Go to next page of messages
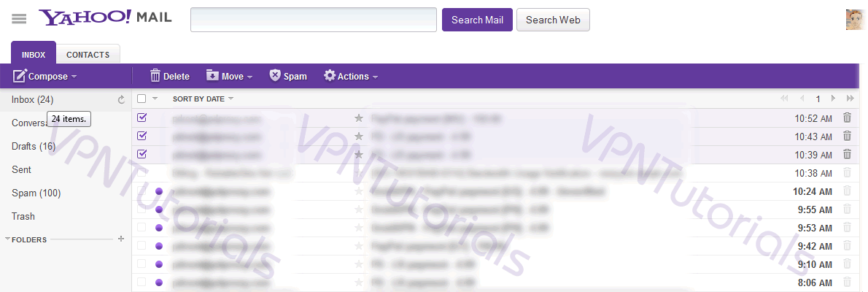Screen dimensions: 868x292 click(833, 99)
